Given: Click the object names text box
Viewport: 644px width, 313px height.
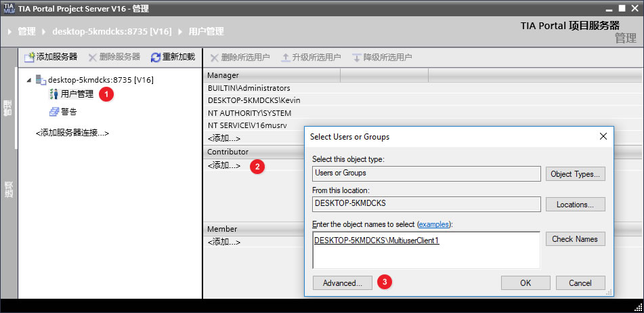Looking at the screenshot, I should point(427,250).
